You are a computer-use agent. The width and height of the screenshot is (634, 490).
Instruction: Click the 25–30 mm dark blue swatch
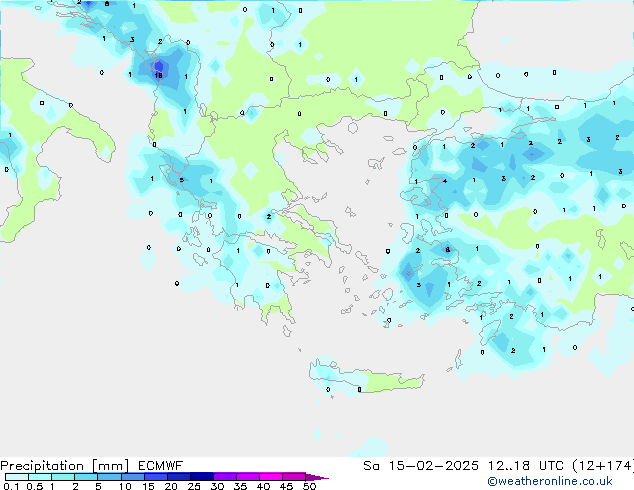pyautogui.click(x=201, y=477)
